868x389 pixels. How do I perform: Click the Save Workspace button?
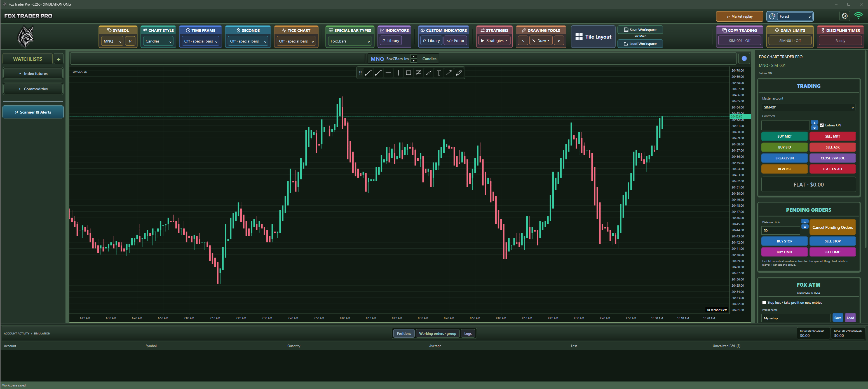[x=640, y=30]
